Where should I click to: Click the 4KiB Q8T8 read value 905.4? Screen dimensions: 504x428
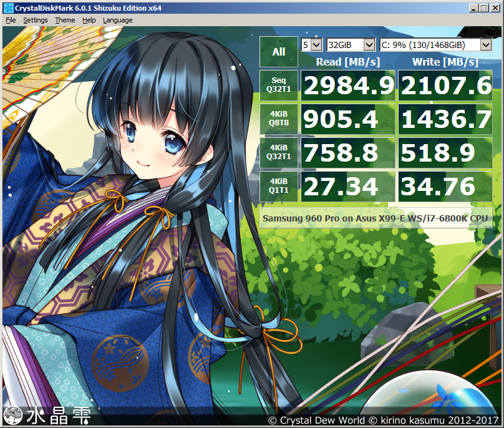click(348, 119)
